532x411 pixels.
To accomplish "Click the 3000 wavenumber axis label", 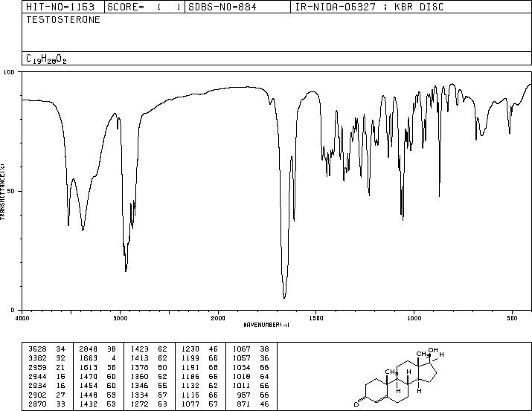I will point(120,318).
